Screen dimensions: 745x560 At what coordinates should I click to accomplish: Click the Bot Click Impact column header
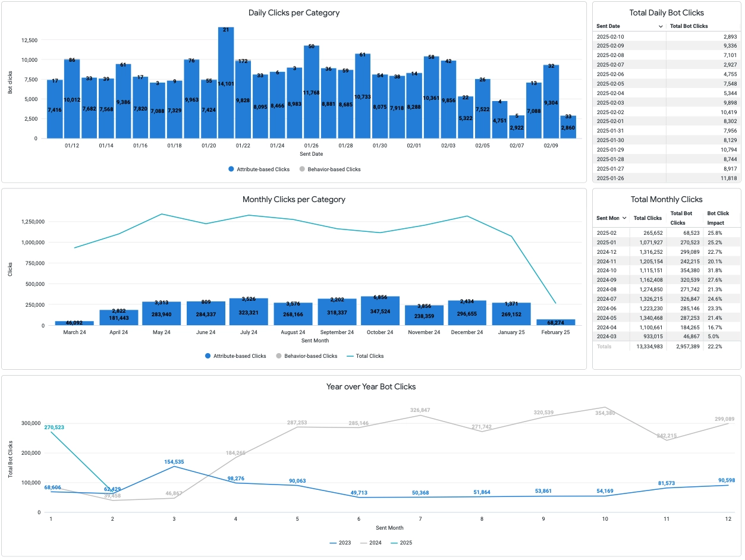pyautogui.click(x=718, y=218)
